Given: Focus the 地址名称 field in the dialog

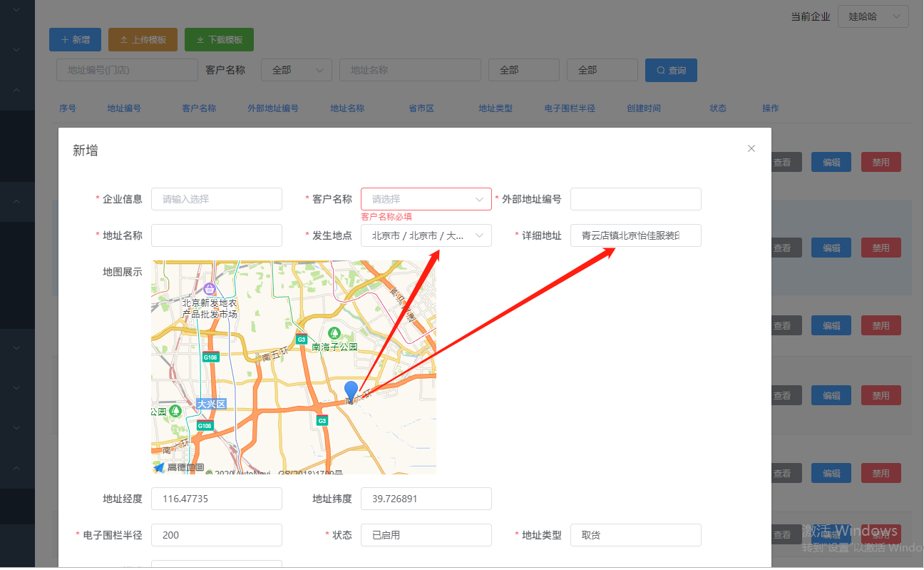Looking at the screenshot, I should [x=217, y=235].
